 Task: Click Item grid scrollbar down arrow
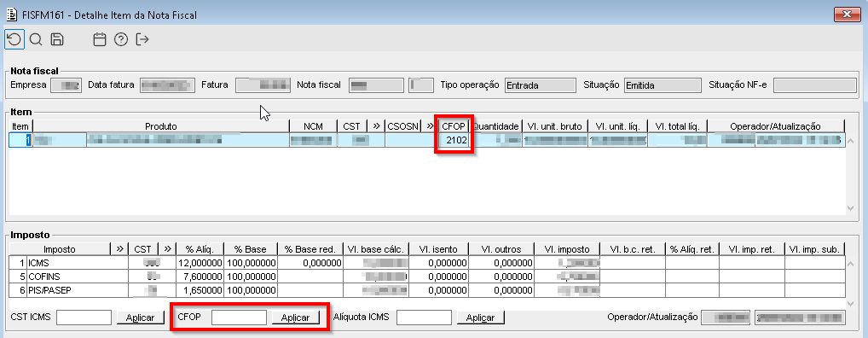tap(852, 208)
